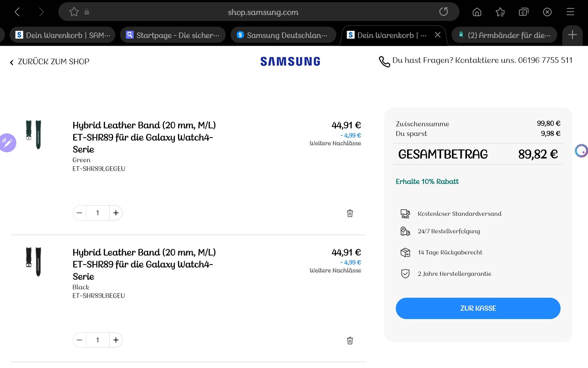Click the browser forward arrow

pos(41,12)
